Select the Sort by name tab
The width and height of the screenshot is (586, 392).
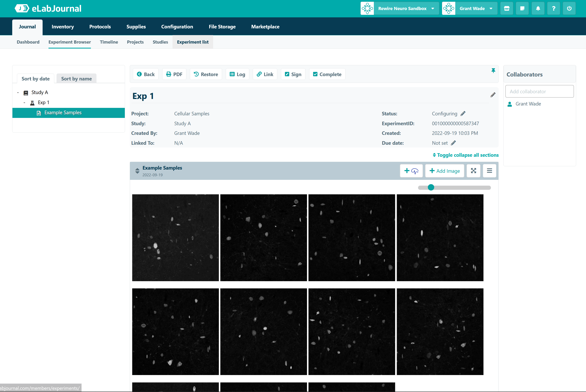pos(77,78)
